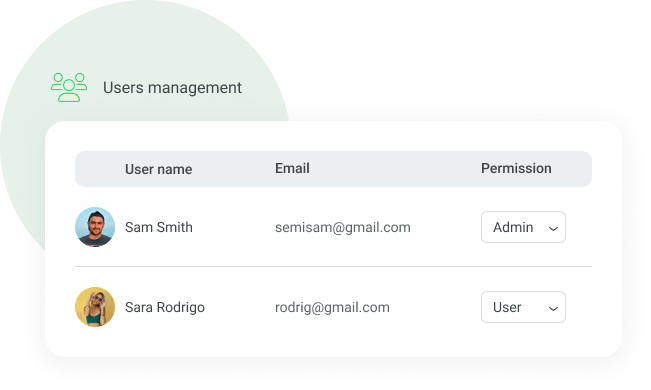Sort by the User name column header
The width and height of the screenshot is (651, 390).
pos(159,169)
